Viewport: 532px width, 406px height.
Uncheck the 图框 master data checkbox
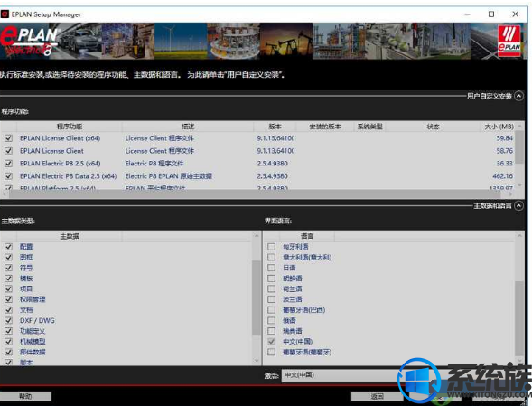(8, 257)
